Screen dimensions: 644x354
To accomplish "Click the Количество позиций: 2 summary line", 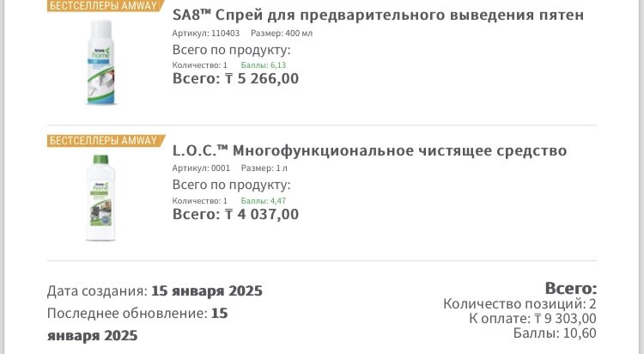I will 519,304.
